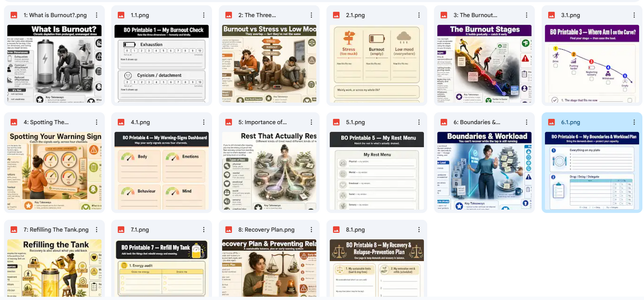Click the file name 6.1.png
This screenshot has height=300, width=644.
570,122
